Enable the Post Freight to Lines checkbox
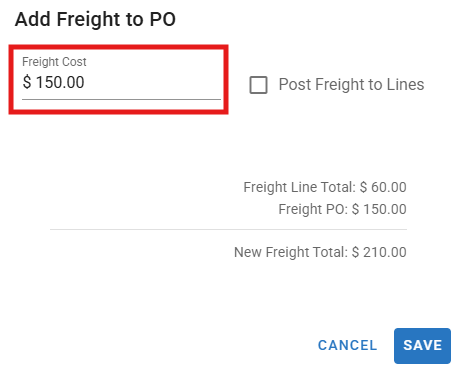 (258, 85)
